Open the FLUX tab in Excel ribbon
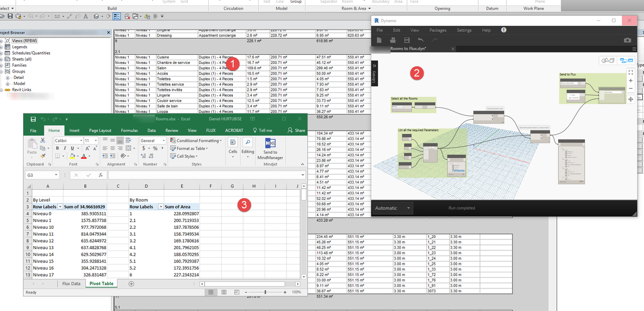 pos(211,130)
